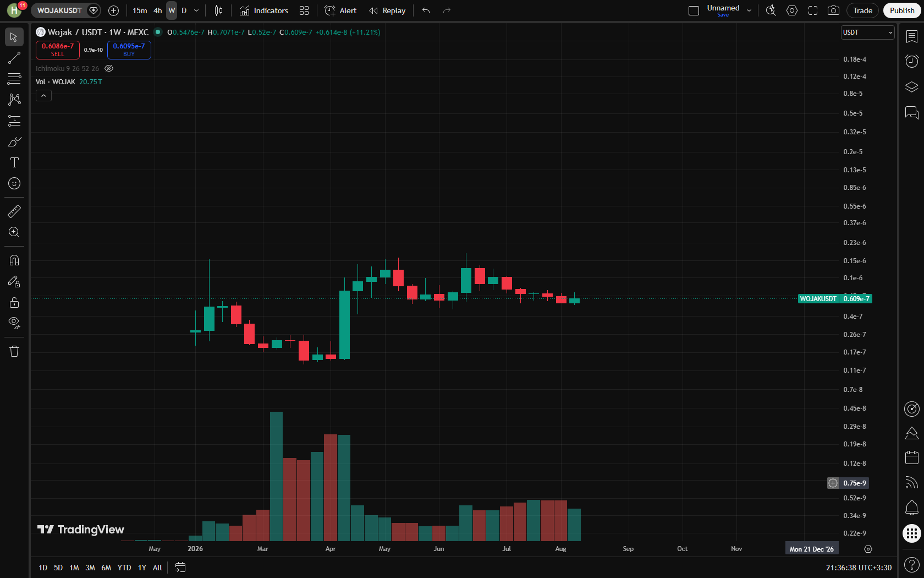Viewport: 924px width, 578px height.
Task: Set date range to 1D
Action: coord(43,568)
